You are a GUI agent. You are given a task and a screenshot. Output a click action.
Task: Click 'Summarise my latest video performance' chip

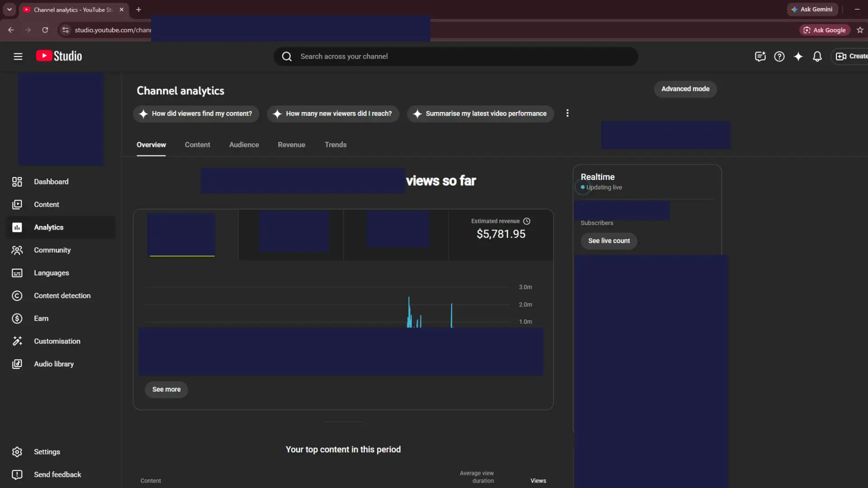pos(481,114)
